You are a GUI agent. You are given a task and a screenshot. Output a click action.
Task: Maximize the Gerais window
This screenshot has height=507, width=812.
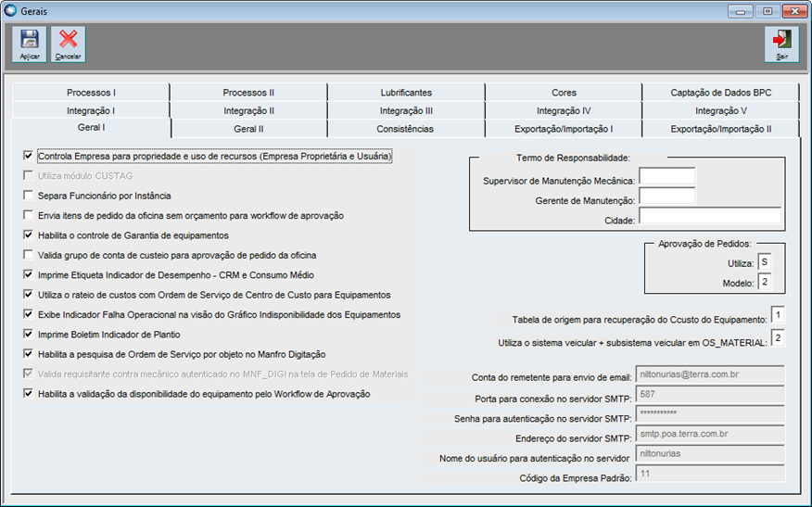[768, 11]
